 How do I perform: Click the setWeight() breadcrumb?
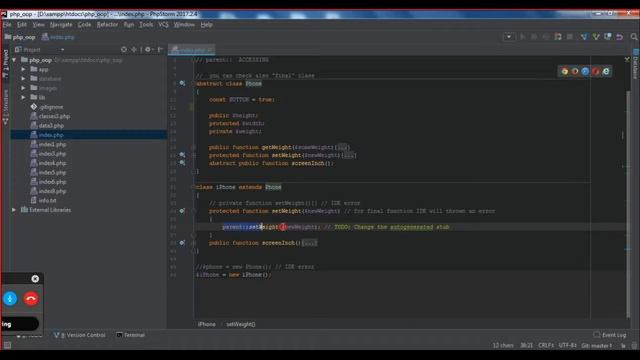(241, 324)
